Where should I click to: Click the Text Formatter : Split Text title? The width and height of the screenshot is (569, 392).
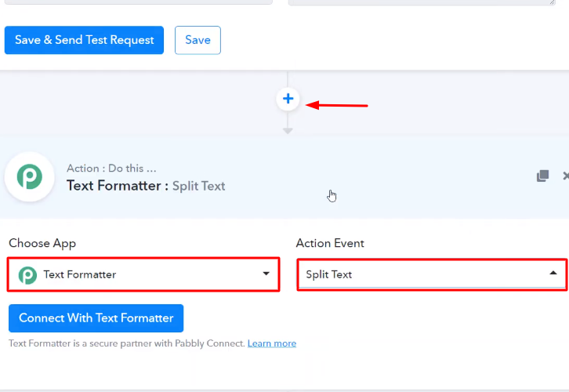pyautogui.click(x=146, y=186)
